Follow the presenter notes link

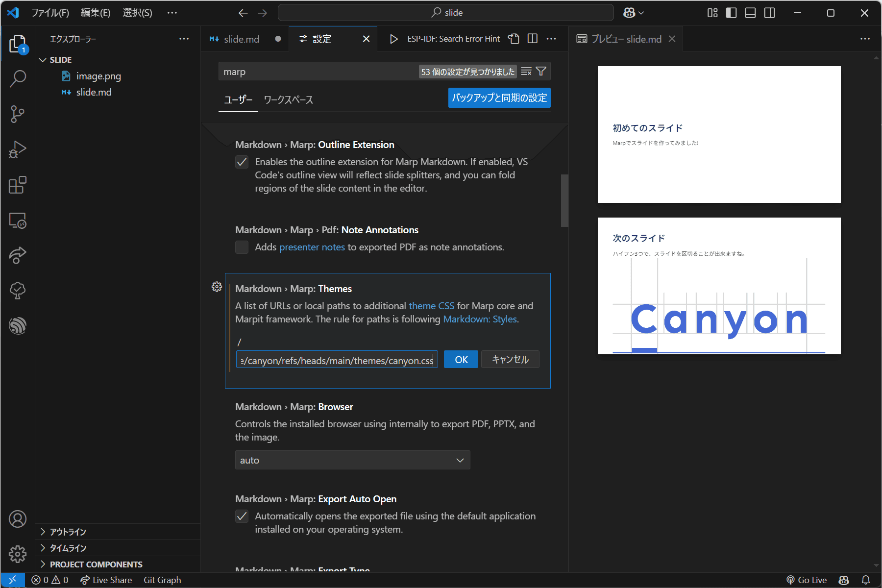(x=312, y=247)
